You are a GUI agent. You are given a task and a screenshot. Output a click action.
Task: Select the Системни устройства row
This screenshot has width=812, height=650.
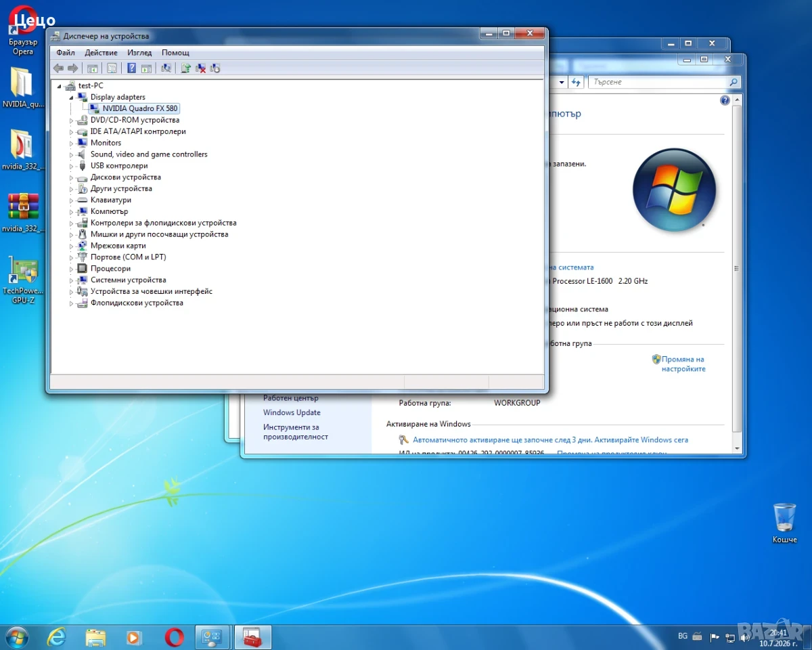128,280
